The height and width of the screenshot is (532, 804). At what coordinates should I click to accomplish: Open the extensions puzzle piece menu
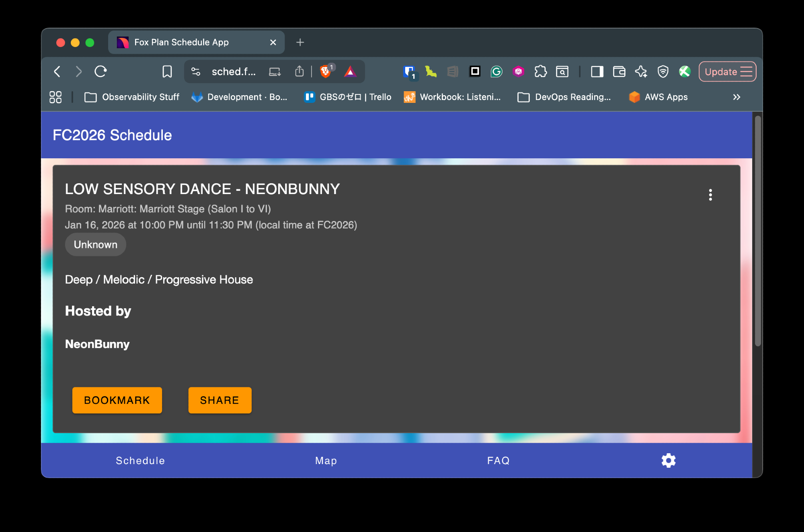coord(540,72)
